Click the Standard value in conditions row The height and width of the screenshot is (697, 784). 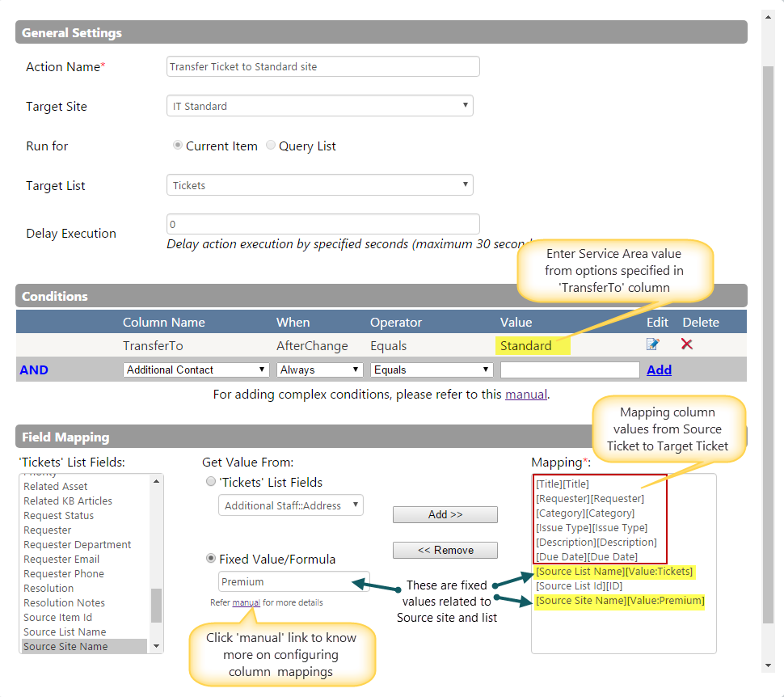[x=526, y=346]
